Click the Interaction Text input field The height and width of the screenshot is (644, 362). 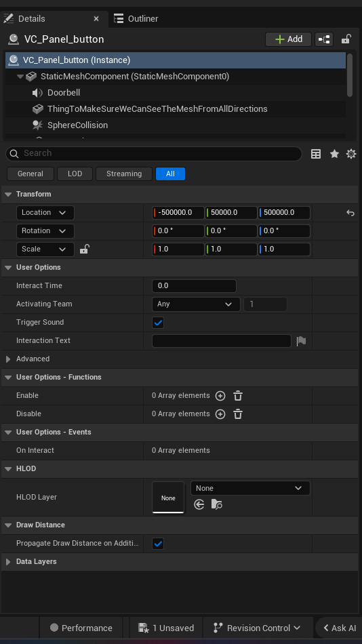point(222,341)
